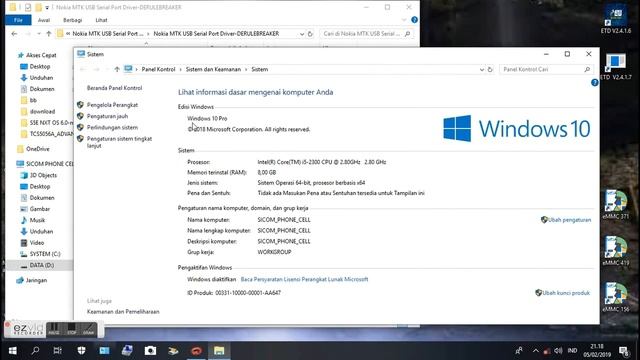Refresh the Sistem window address bar
The image size is (640, 360).
pos(490,69)
